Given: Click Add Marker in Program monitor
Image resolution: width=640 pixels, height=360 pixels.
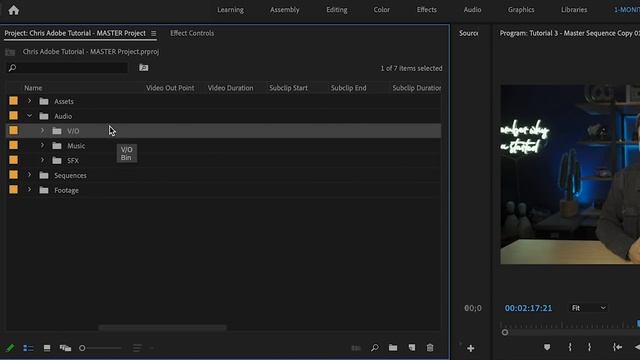Looking at the screenshot, I should pos(547,347).
